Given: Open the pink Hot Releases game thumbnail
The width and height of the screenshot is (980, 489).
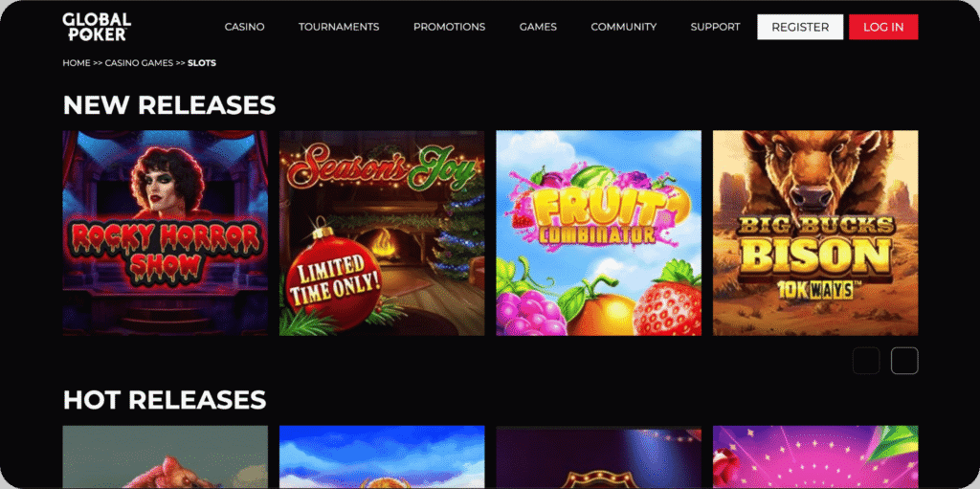Looking at the screenshot, I should tap(815, 457).
